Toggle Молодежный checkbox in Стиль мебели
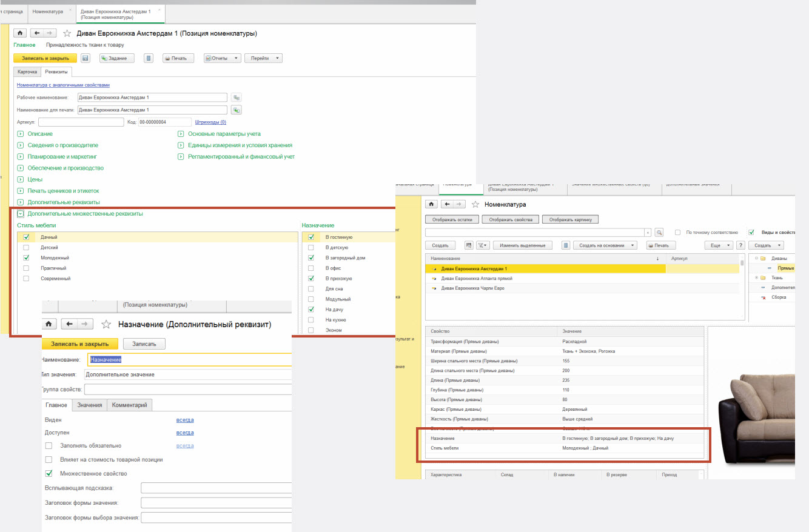This screenshot has height=532, width=809. 25,258
